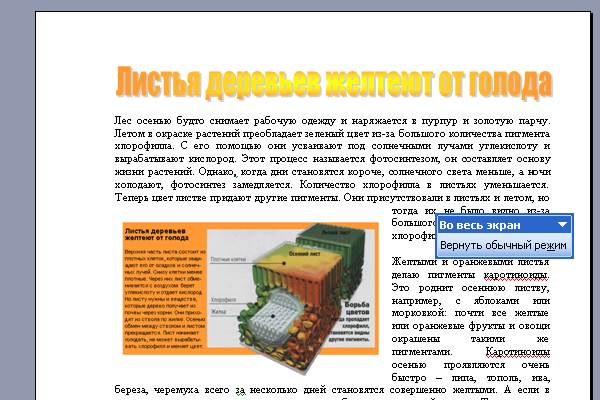
Task: Click the word 'Летом' starting the second line
Action: tap(129, 134)
